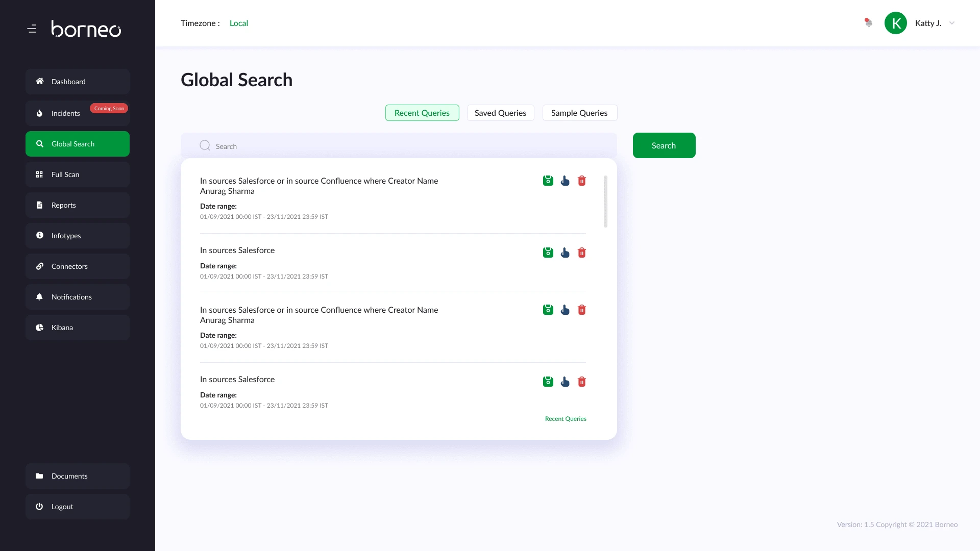Switch to the Saved Queries tab
Screen dimensions: 980x551
(500, 113)
